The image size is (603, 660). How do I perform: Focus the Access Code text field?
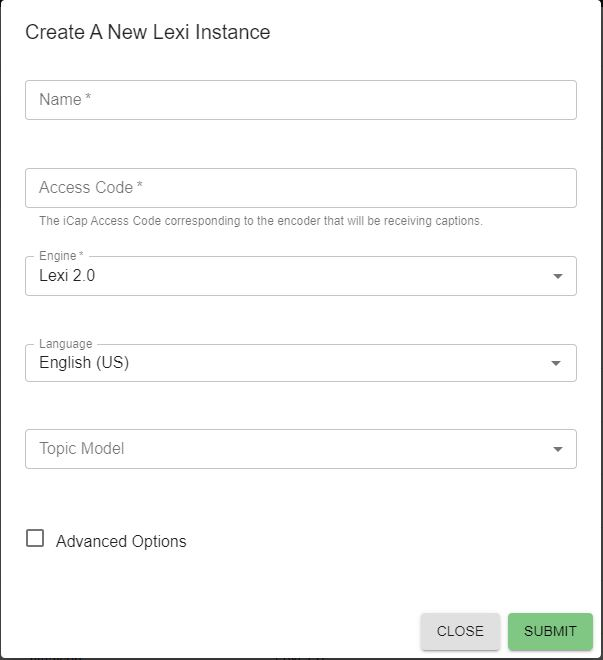[300, 188]
